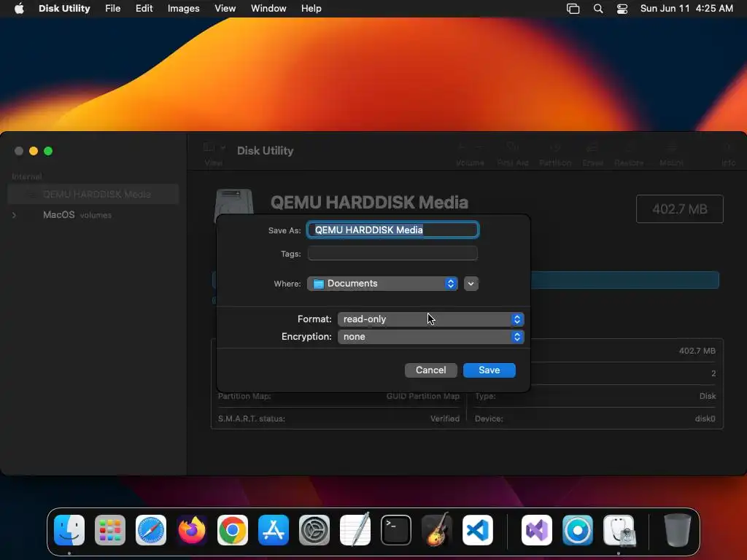Open the Apple menu

19,9
